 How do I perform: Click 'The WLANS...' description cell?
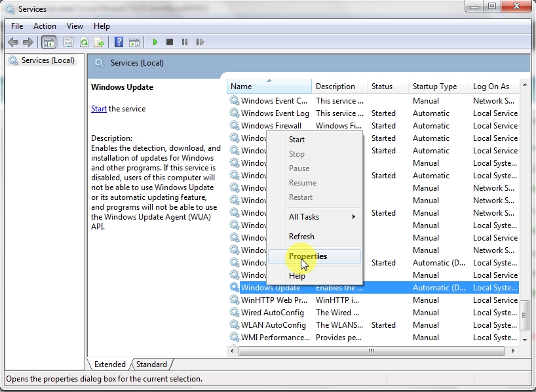pos(339,325)
